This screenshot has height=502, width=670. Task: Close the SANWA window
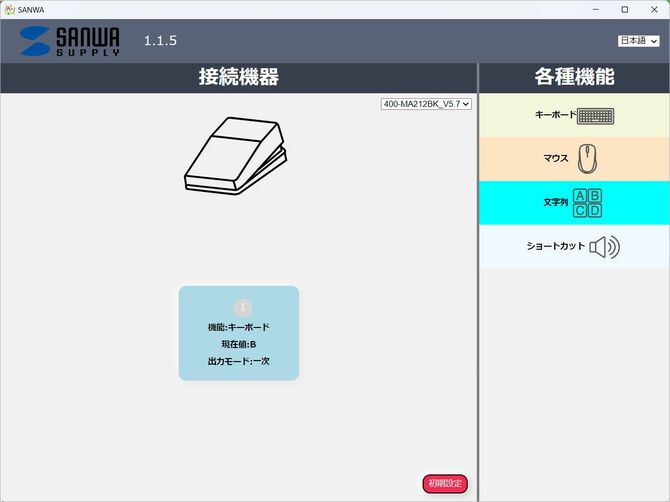[654, 9]
